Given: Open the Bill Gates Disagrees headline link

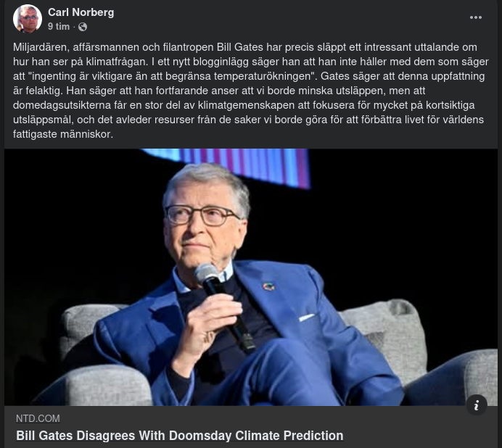Looking at the screenshot, I should (180, 436).
